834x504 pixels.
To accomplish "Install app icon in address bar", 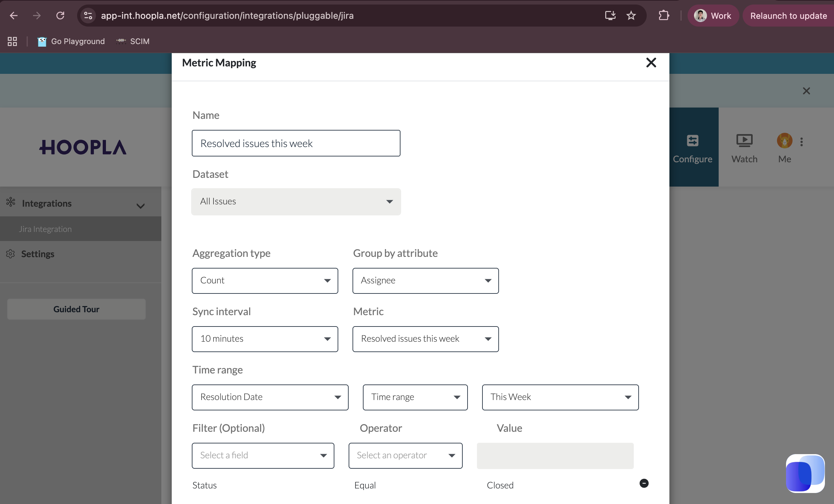I will tap(610, 16).
